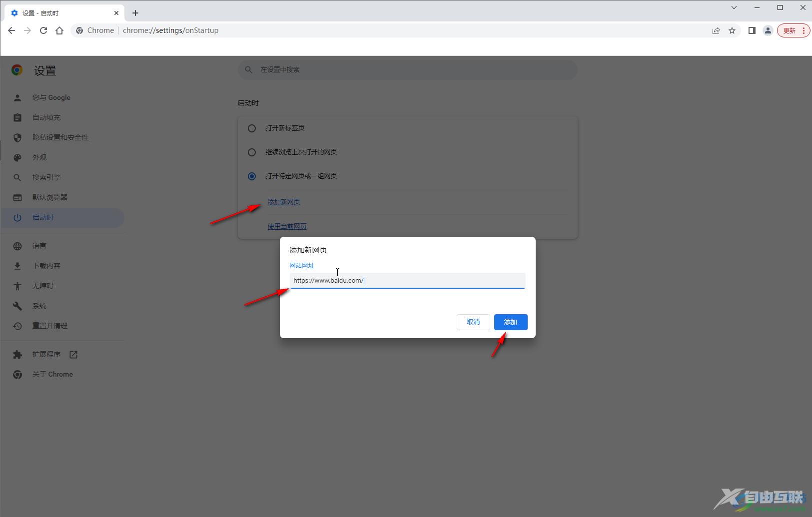
Task: Click the 使用当前网页 link
Action: pyautogui.click(x=287, y=226)
